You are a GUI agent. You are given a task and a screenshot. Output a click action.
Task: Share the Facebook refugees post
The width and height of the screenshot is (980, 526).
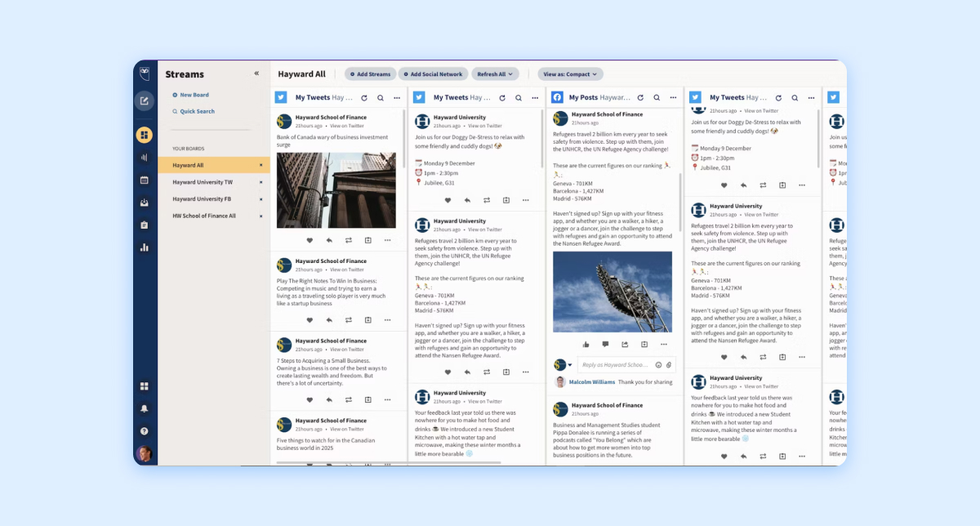(x=625, y=345)
